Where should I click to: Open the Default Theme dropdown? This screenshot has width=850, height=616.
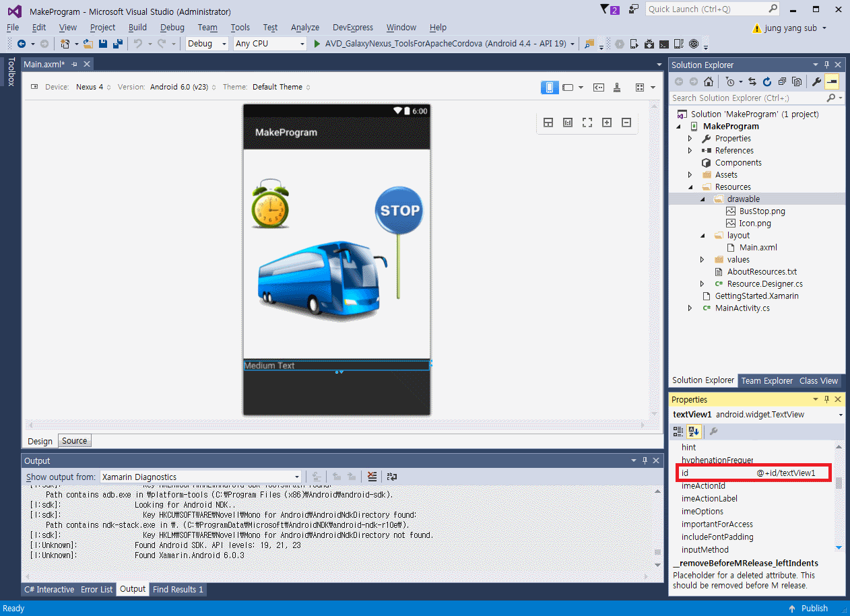[282, 87]
